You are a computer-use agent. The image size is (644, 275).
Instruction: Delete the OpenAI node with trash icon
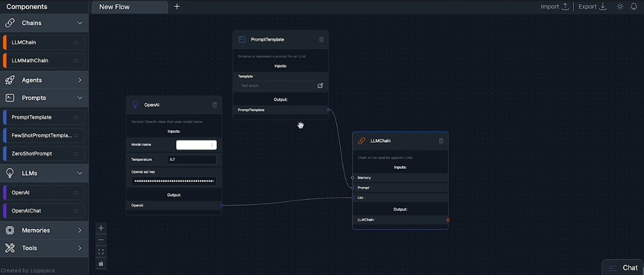click(215, 105)
